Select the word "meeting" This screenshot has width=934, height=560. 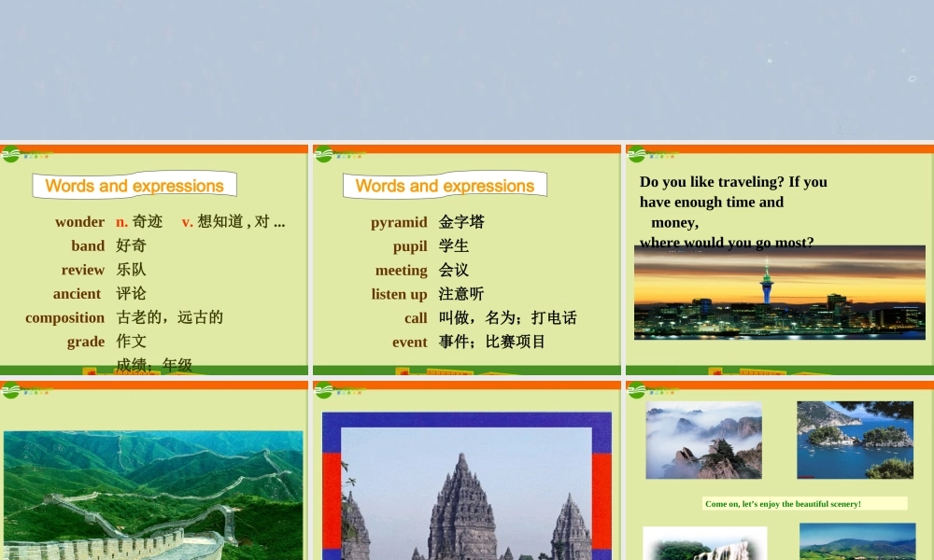401,270
